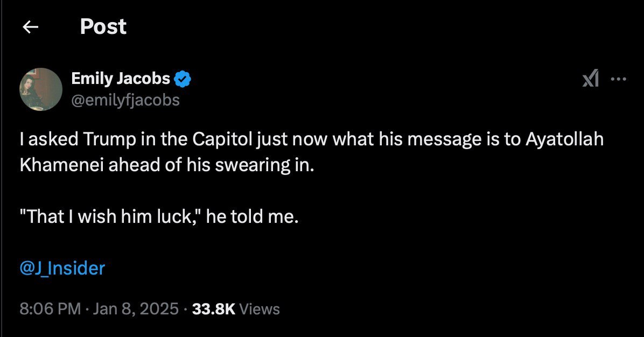This screenshot has height=337, width=644.
Task: Click the blue verified badge
Action: coord(184,79)
